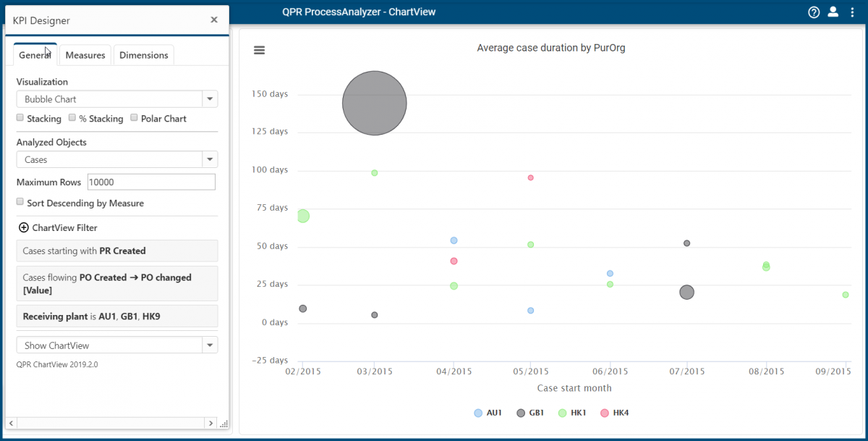Viewport: 868px width, 441px height.
Task: Toggle HK4 series in legend
Action: coord(614,413)
